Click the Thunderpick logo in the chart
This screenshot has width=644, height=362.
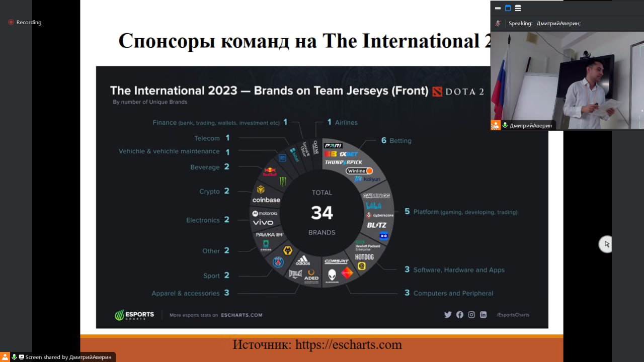tap(344, 162)
